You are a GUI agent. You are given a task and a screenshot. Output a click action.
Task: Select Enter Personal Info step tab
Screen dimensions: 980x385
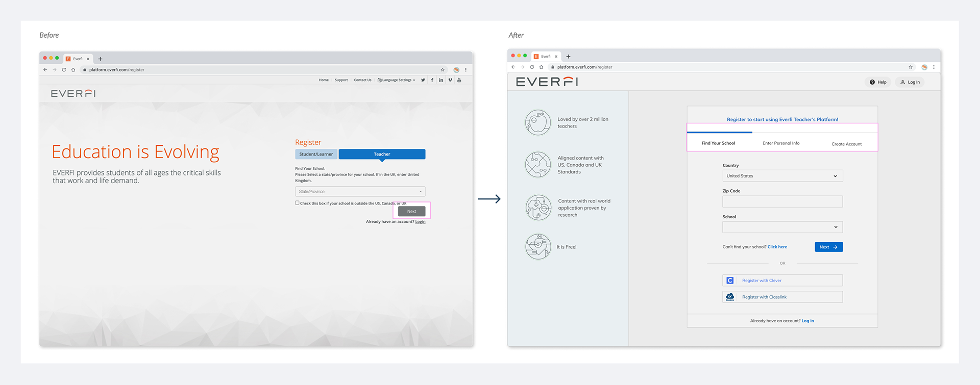tap(781, 143)
